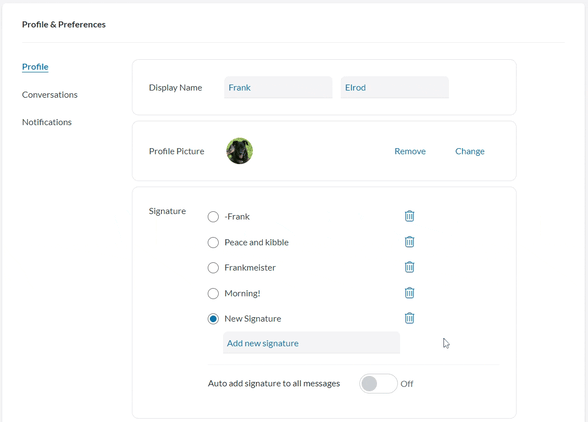Enable auto add signature toggle

point(378,383)
